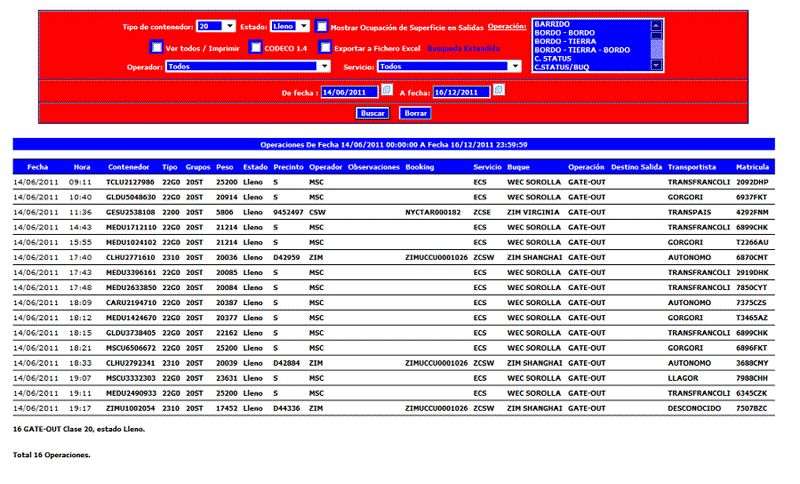Screen dimensions: 800x484
Task: Choose BORDO - TIERRA in list
Action: pyautogui.click(x=565, y=41)
